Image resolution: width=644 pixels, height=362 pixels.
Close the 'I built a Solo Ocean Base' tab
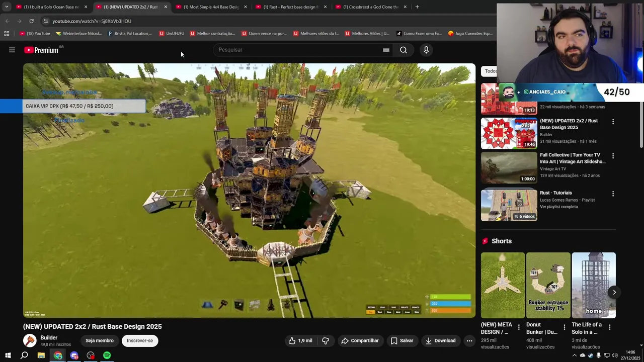click(86, 7)
